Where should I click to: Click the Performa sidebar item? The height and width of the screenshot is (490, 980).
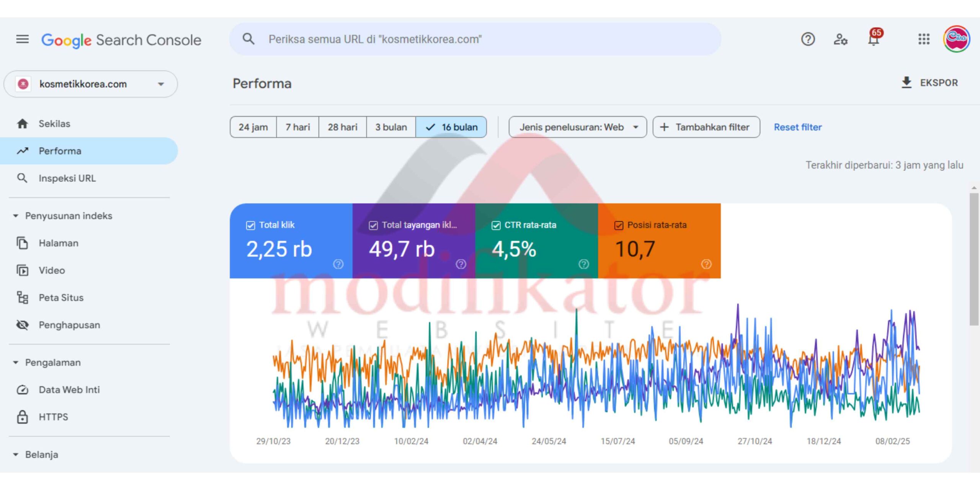click(x=89, y=151)
